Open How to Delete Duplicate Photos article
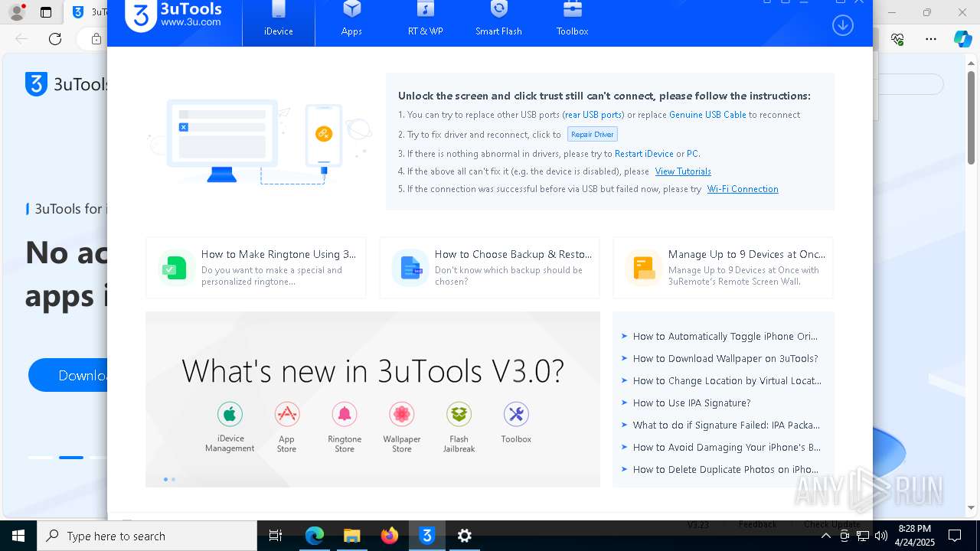 (x=725, y=469)
